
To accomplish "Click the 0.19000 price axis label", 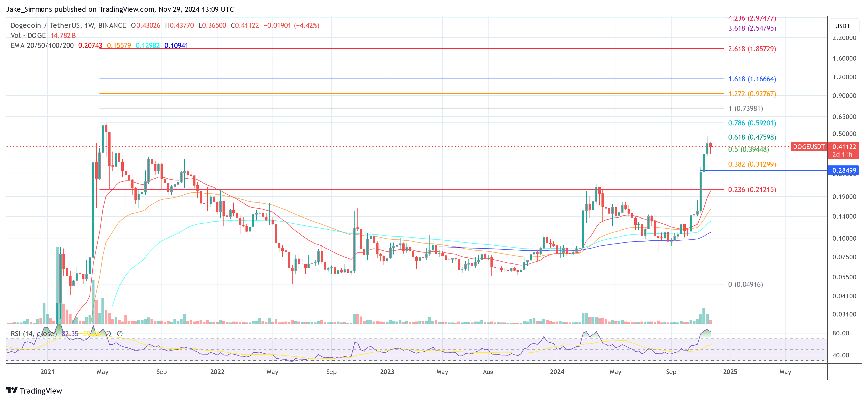I will point(844,197).
